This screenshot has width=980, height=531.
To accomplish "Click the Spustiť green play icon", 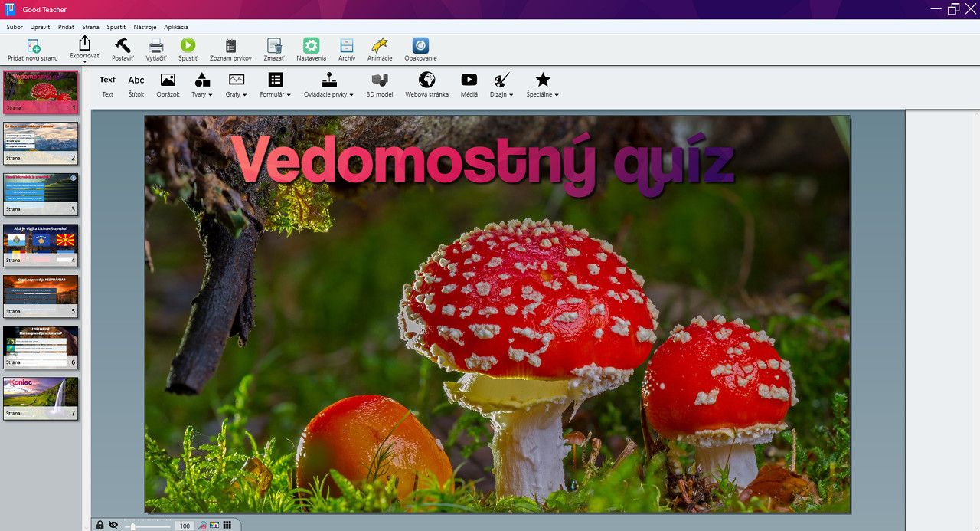I will pyautogui.click(x=188, y=46).
